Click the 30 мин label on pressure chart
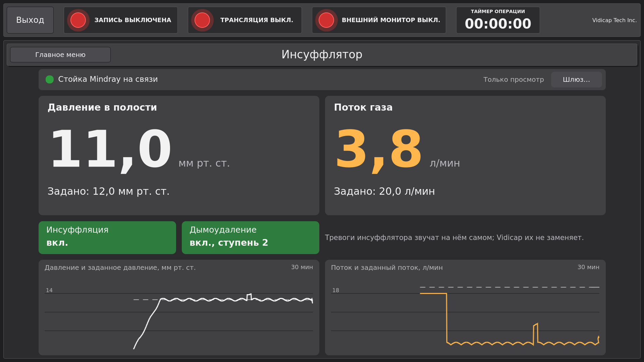 (x=302, y=267)
